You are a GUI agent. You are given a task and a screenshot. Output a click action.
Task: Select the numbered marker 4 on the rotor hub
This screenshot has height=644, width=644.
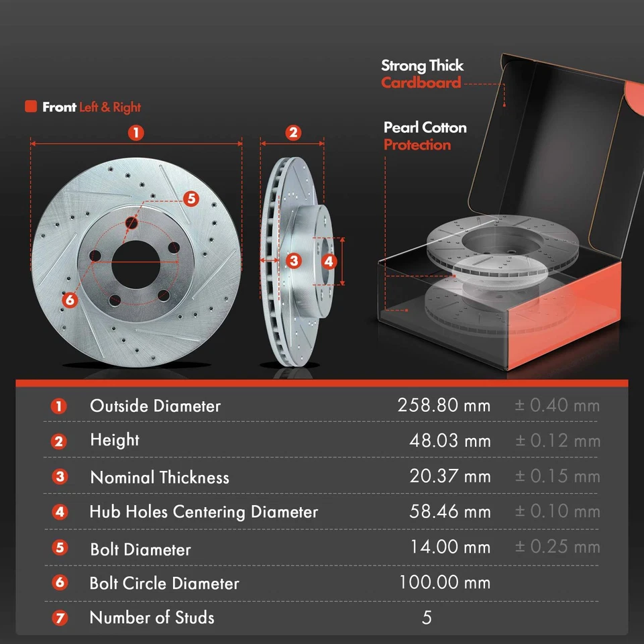[x=329, y=263]
